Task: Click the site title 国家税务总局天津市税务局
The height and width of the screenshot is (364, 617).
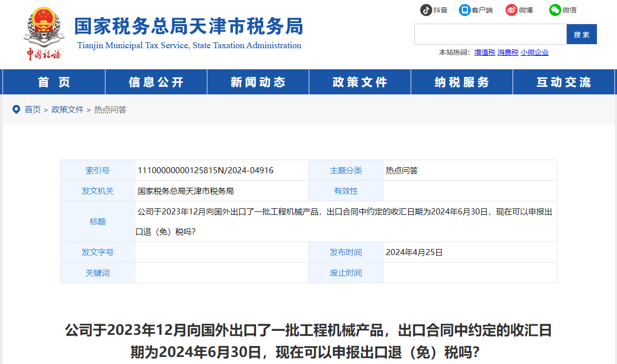Action: click(189, 26)
